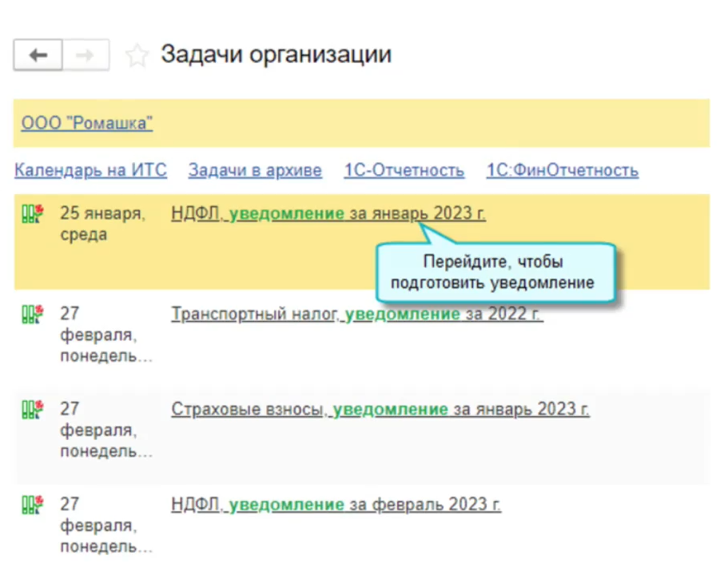Select the date cell in Транспортный налог row
Viewport: 728px width, 579px height.
[x=104, y=335]
